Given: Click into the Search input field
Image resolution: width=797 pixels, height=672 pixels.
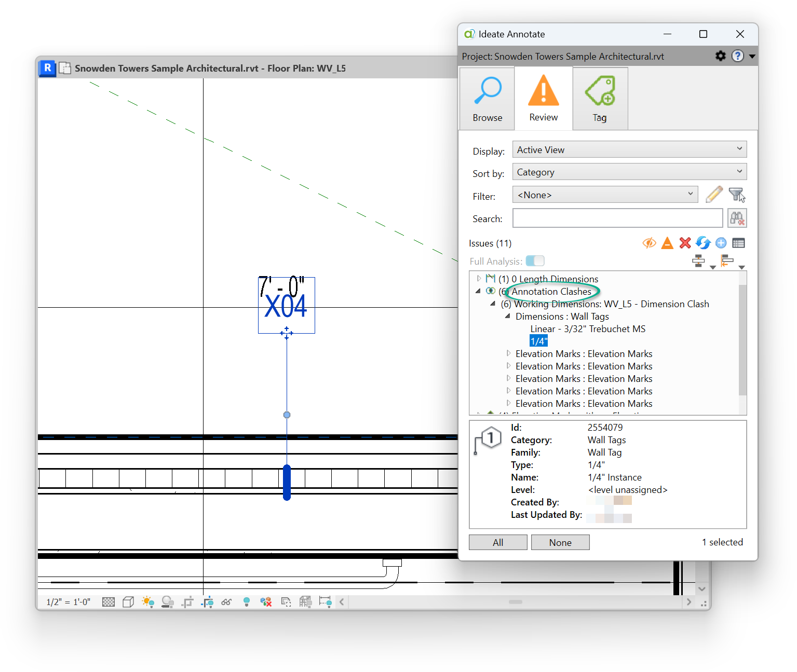Looking at the screenshot, I should 617,218.
